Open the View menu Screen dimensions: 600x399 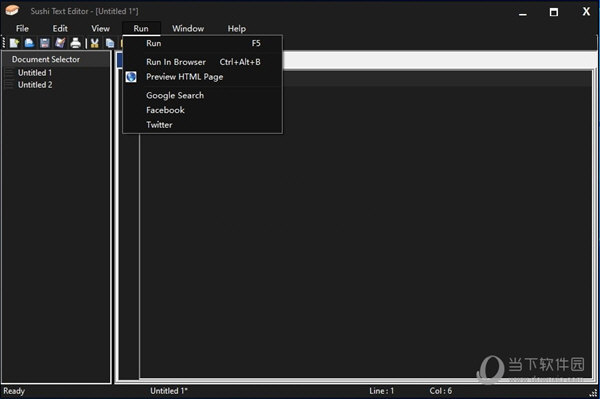pos(100,29)
